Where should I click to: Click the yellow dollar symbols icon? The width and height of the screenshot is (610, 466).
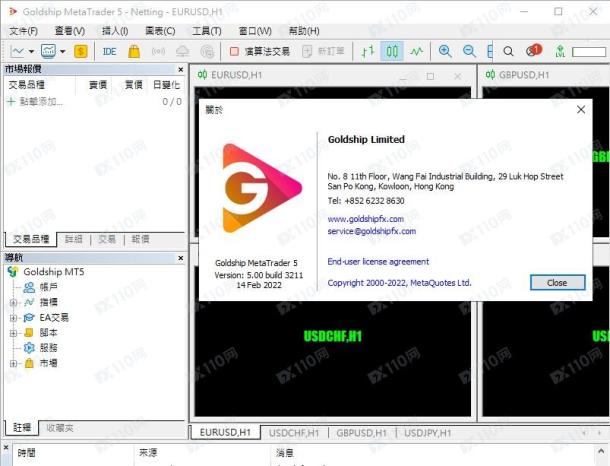[81, 51]
